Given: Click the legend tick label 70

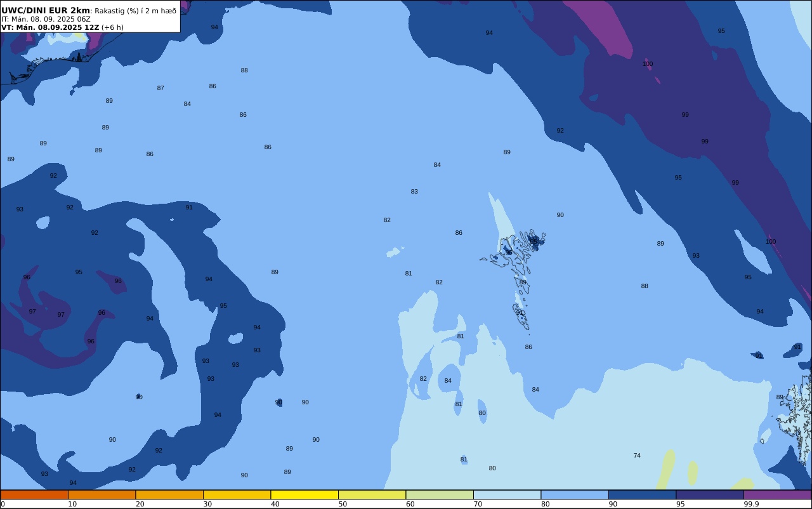Looking at the screenshot, I should pyautogui.click(x=478, y=504).
